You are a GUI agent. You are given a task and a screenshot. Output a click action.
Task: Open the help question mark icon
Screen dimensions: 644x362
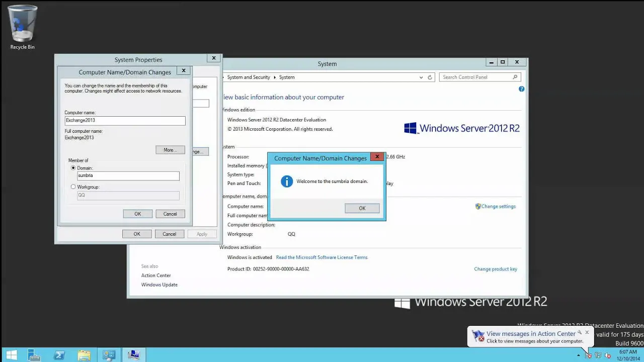pos(521,89)
